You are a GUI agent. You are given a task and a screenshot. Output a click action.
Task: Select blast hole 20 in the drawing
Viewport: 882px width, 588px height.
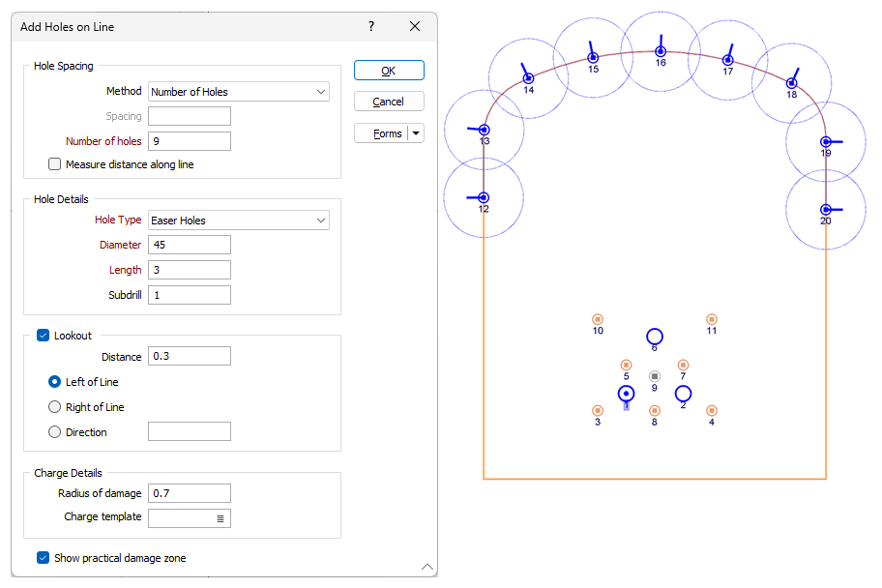pos(825,209)
